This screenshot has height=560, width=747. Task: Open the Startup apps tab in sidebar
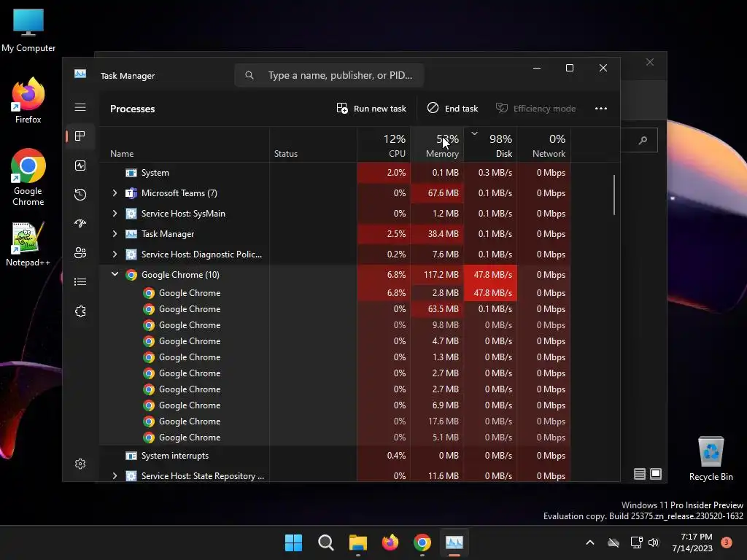(x=80, y=223)
